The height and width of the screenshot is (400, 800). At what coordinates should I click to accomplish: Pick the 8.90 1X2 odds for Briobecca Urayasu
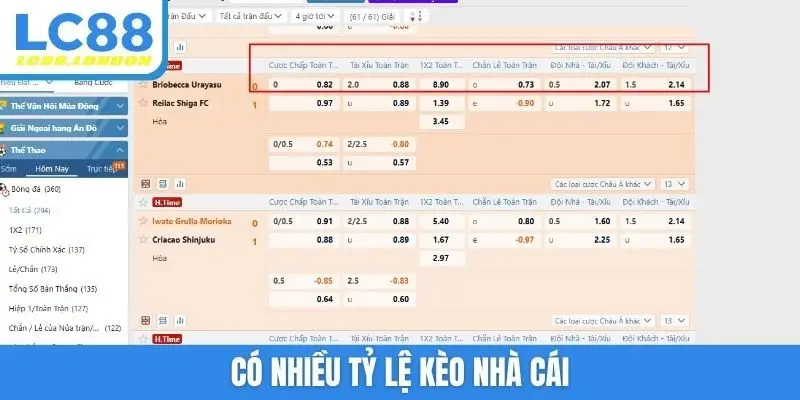point(441,85)
